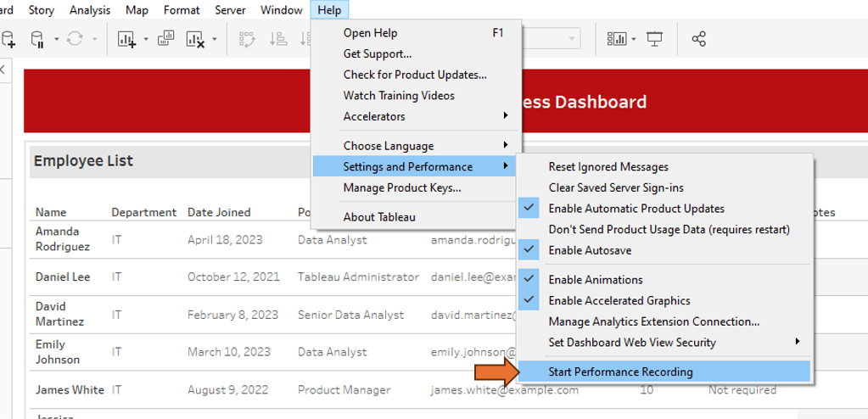Open Manage Analytics Extension Connection
Viewport: 868px width, 419px height.
tap(664, 321)
